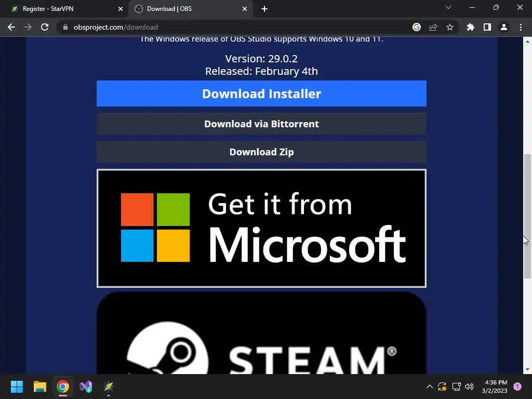Toggle Chrome side panel
This screenshot has height=399, width=532.
[x=487, y=27]
